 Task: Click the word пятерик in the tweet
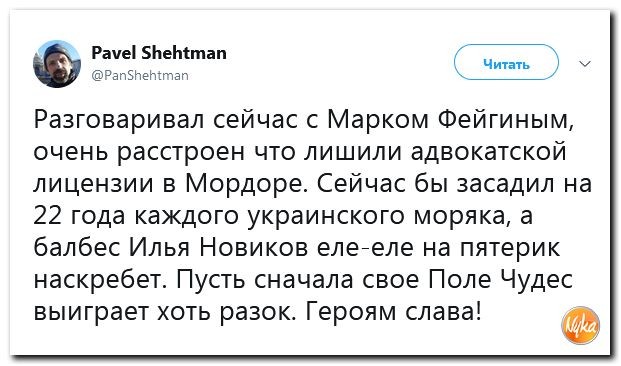click(510, 249)
